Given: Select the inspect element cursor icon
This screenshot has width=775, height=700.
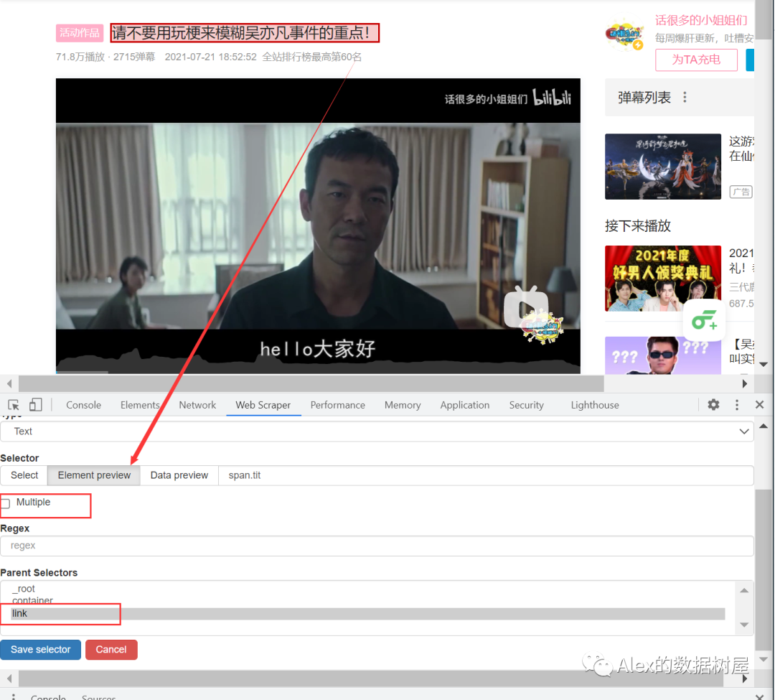Looking at the screenshot, I should point(14,406).
